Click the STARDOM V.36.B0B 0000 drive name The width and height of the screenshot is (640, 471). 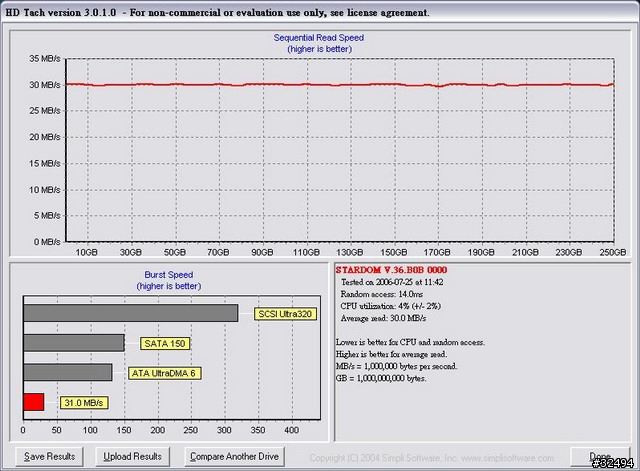[x=391, y=270]
